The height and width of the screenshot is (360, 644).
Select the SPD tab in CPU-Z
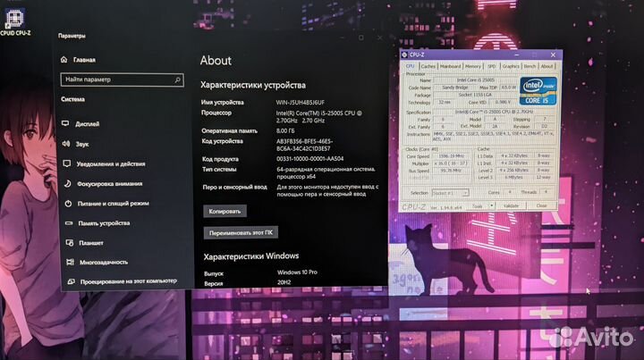point(492,66)
